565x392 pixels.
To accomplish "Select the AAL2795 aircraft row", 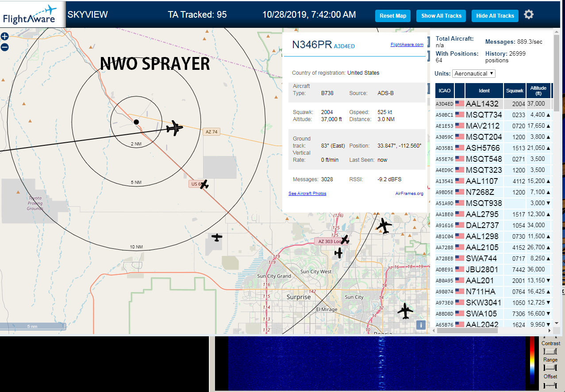I will 494,214.
